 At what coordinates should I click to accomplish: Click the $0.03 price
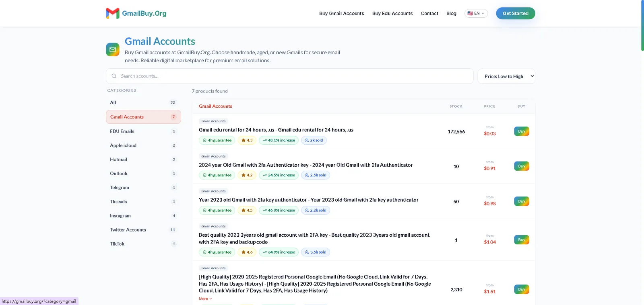click(x=490, y=133)
